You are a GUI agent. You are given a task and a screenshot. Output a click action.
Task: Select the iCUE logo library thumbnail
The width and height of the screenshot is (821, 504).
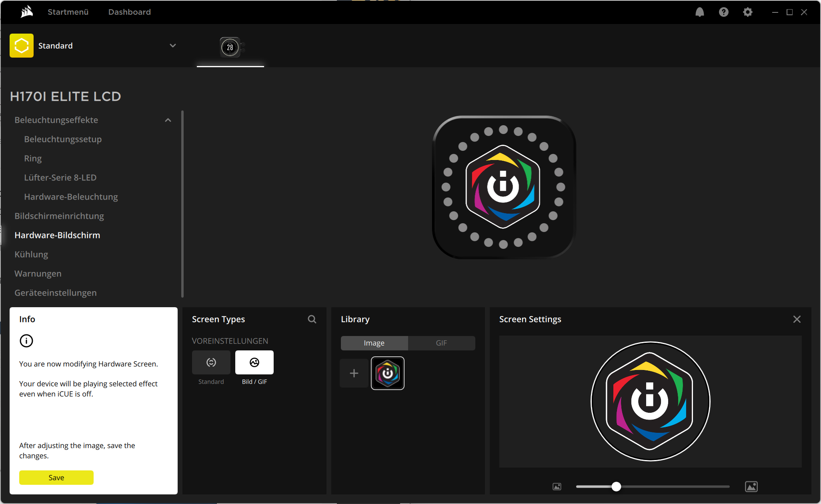pyautogui.click(x=388, y=373)
